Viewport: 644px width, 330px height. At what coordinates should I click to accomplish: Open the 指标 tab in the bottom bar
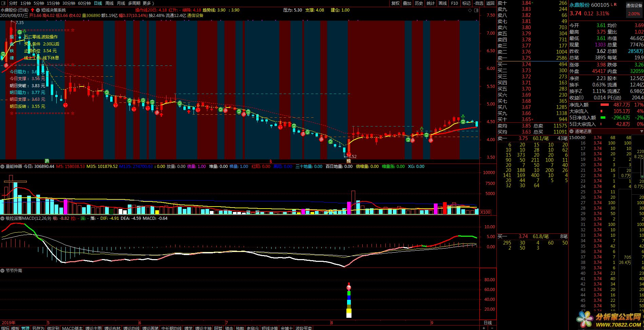[5, 328]
